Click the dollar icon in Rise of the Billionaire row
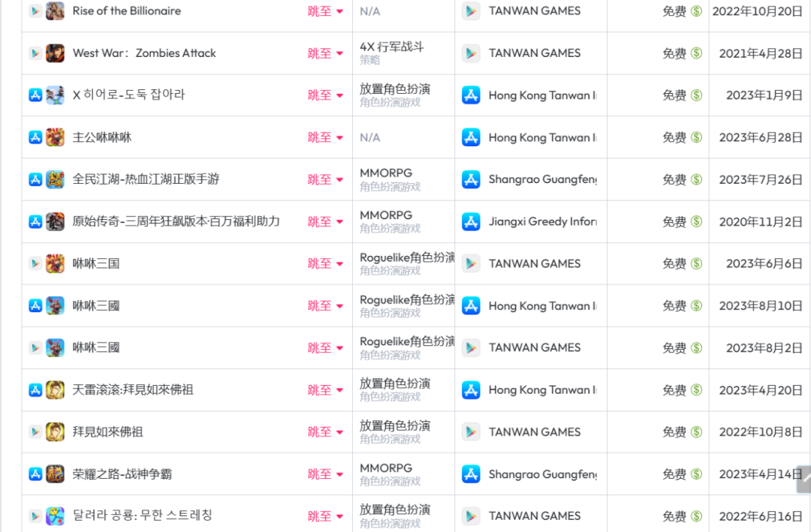 pyautogui.click(x=697, y=11)
